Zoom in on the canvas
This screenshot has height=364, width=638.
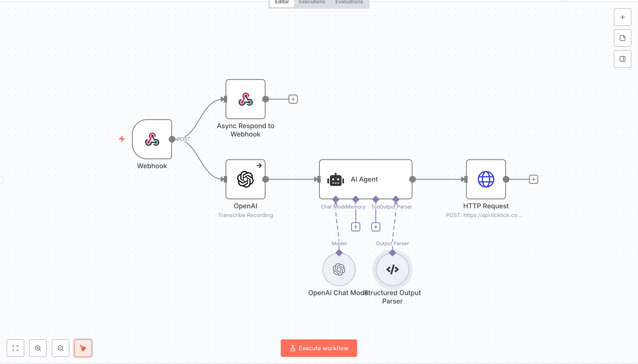(38, 348)
